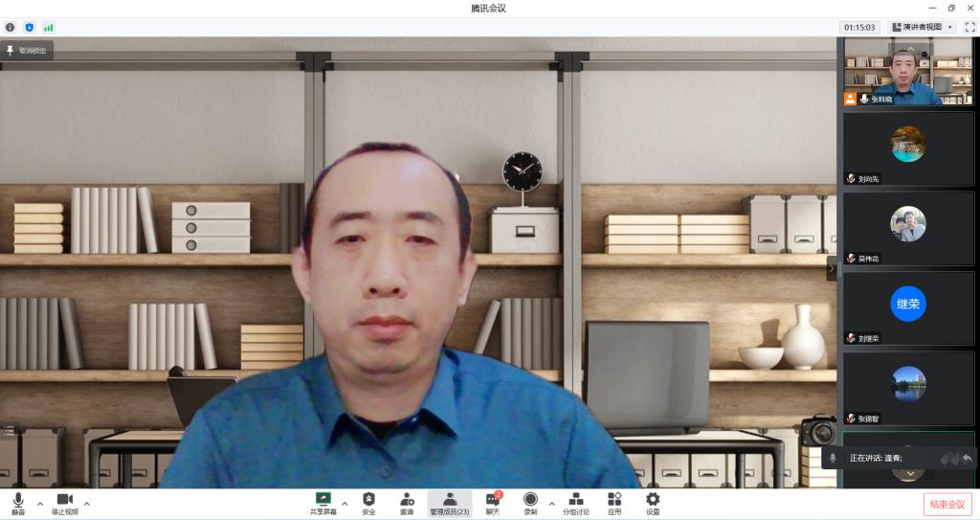The image size is (980, 520).
Task: Click the 结束会议 end meeting button
Action: [947, 504]
